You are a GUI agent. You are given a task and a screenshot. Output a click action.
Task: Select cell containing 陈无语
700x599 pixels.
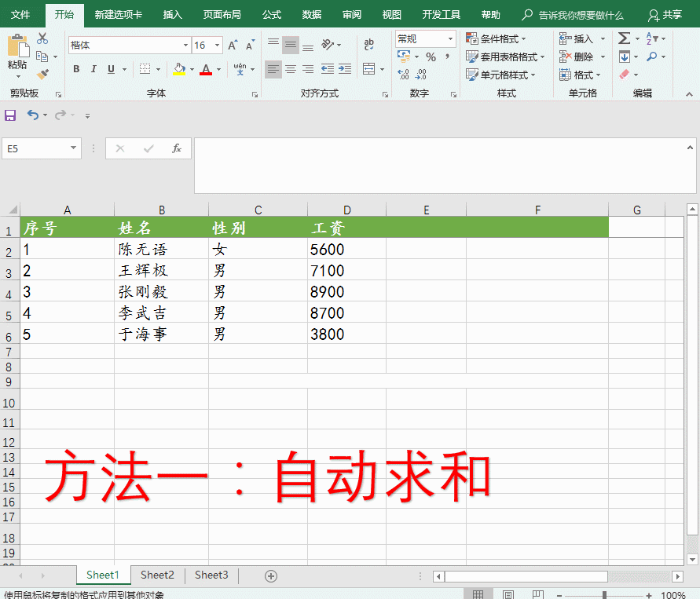161,249
